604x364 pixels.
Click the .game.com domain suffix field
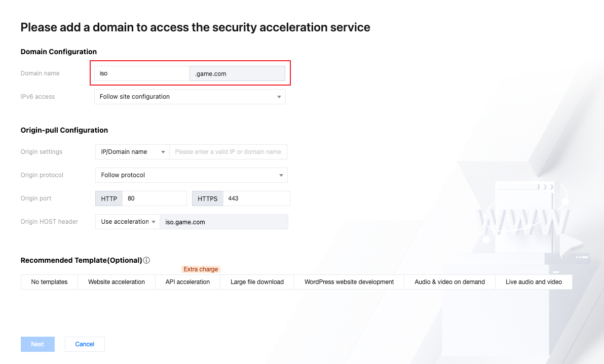237,73
